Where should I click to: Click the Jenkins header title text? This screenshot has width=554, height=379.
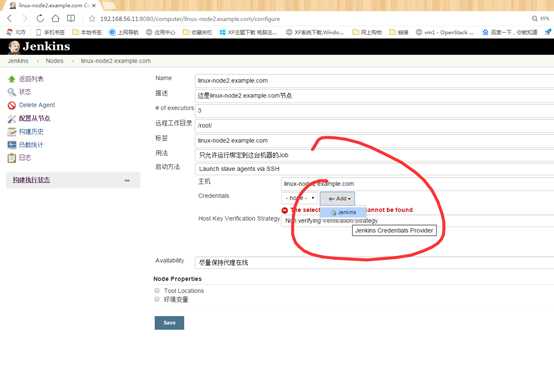coord(46,47)
